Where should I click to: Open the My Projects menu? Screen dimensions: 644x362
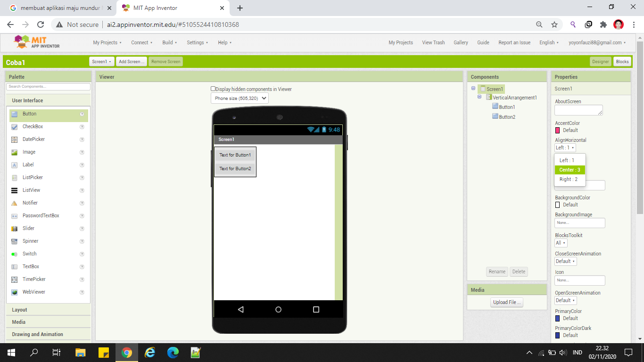(x=107, y=42)
